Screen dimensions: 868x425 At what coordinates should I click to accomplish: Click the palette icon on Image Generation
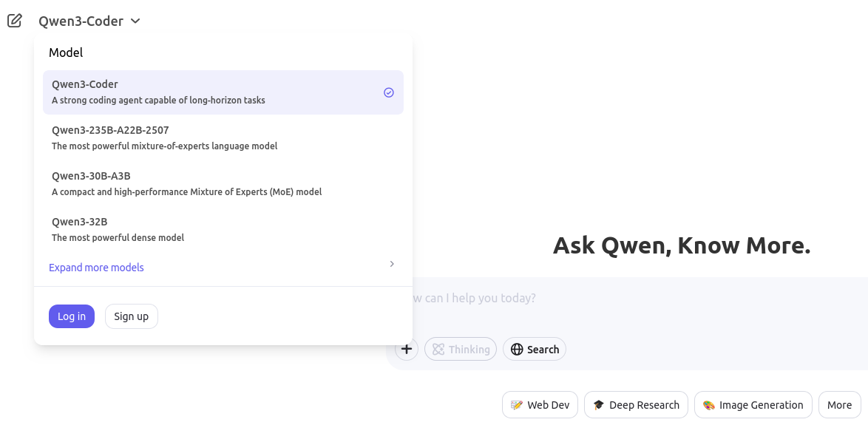pyautogui.click(x=708, y=405)
